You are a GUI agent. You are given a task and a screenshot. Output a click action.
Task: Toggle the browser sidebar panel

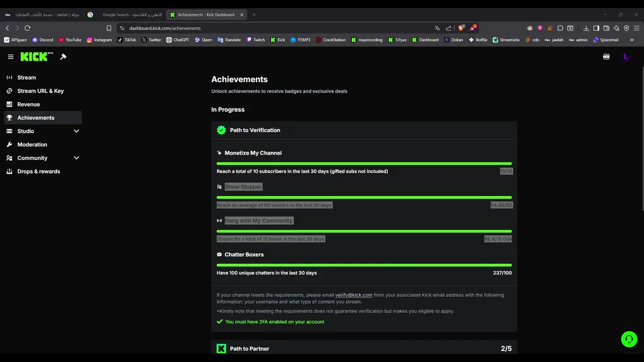pyautogui.click(x=596, y=28)
